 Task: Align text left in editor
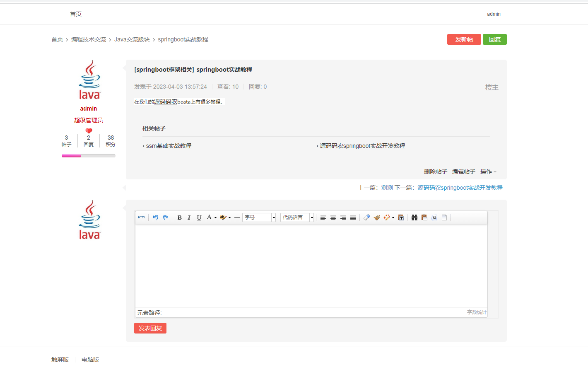coord(323,217)
